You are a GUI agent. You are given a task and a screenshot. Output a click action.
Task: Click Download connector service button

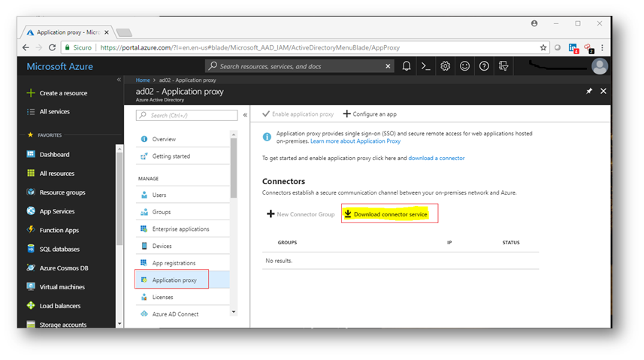[x=385, y=214]
